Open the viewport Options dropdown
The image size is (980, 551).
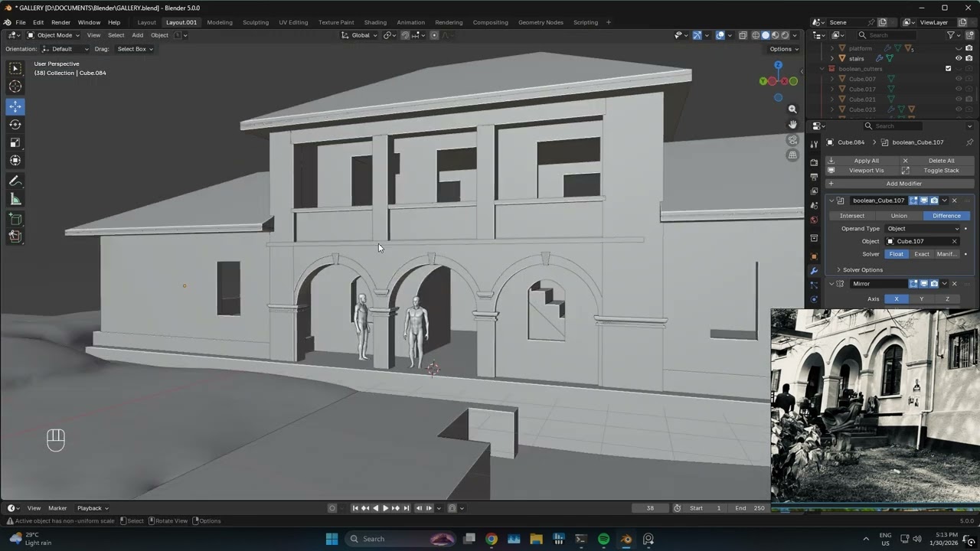click(x=785, y=49)
